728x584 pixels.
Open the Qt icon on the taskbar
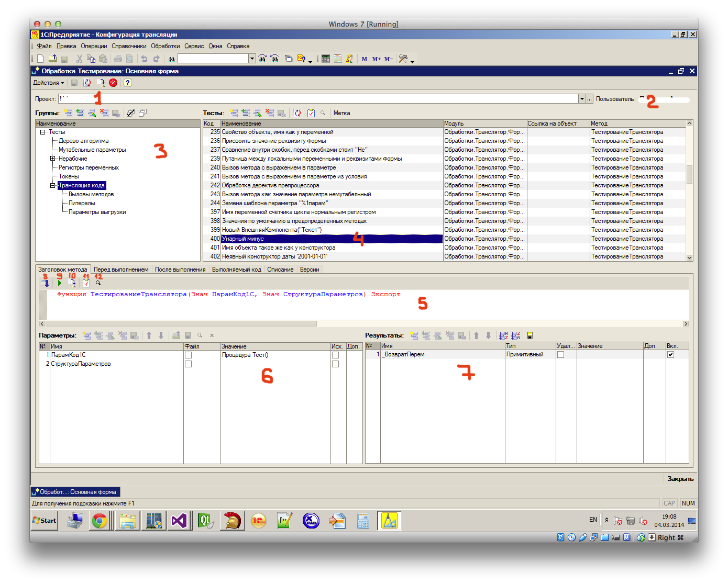coord(205,521)
